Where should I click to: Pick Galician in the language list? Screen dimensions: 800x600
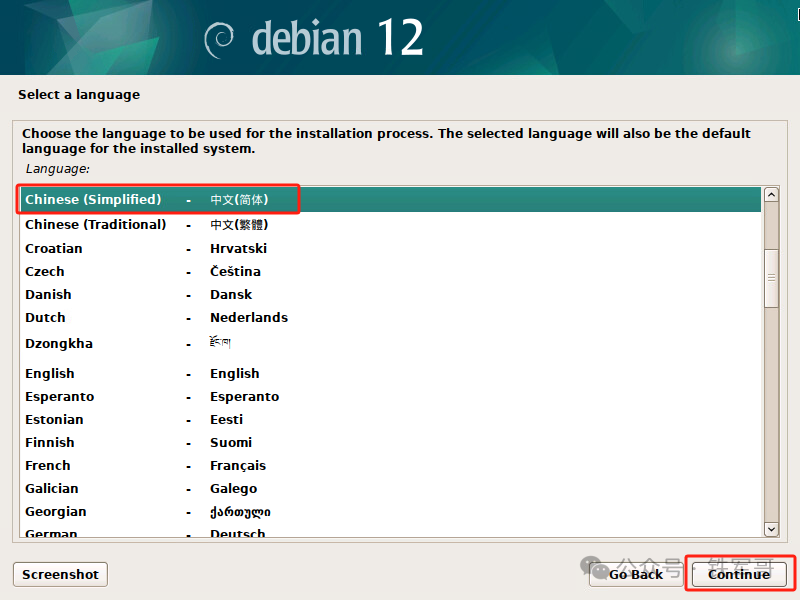coord(391,488)
